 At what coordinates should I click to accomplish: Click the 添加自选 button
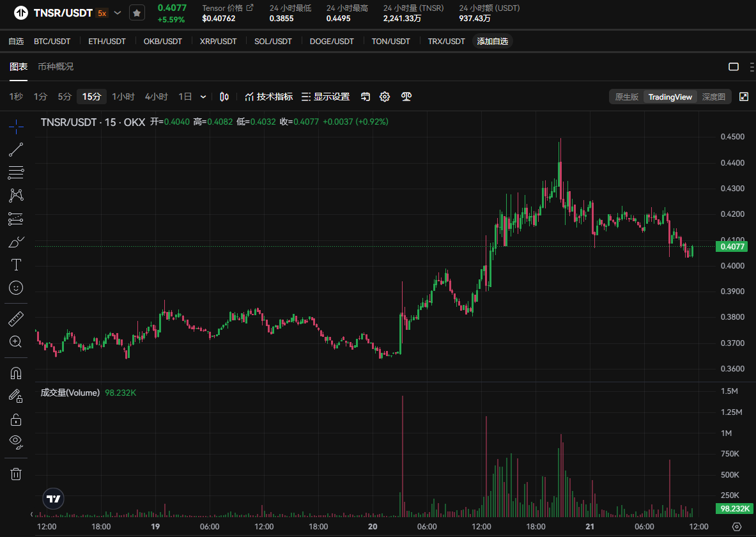[492, 42]
